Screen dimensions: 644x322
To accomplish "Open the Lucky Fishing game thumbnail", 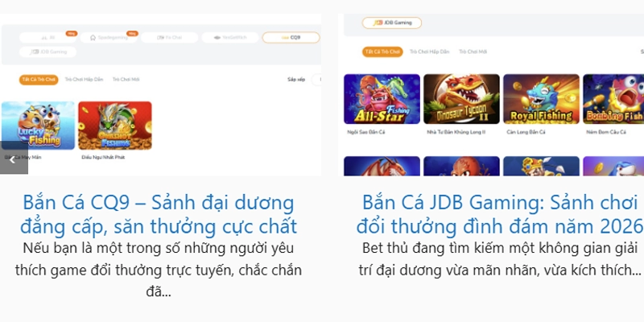I will pyautogui.click(x=38, y=126).
